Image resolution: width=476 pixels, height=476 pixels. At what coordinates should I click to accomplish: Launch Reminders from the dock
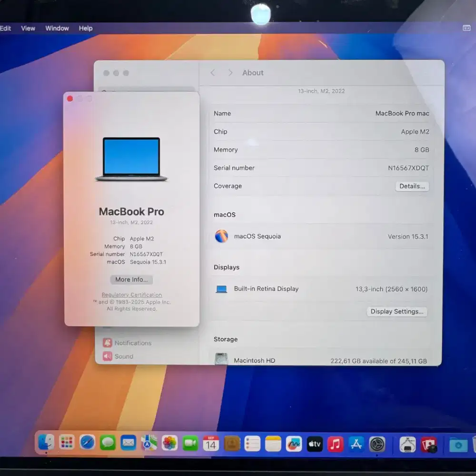[x=253, y=444]
